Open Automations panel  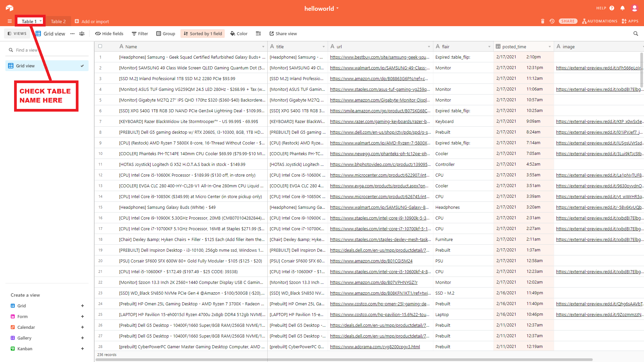tap(600, 21)
